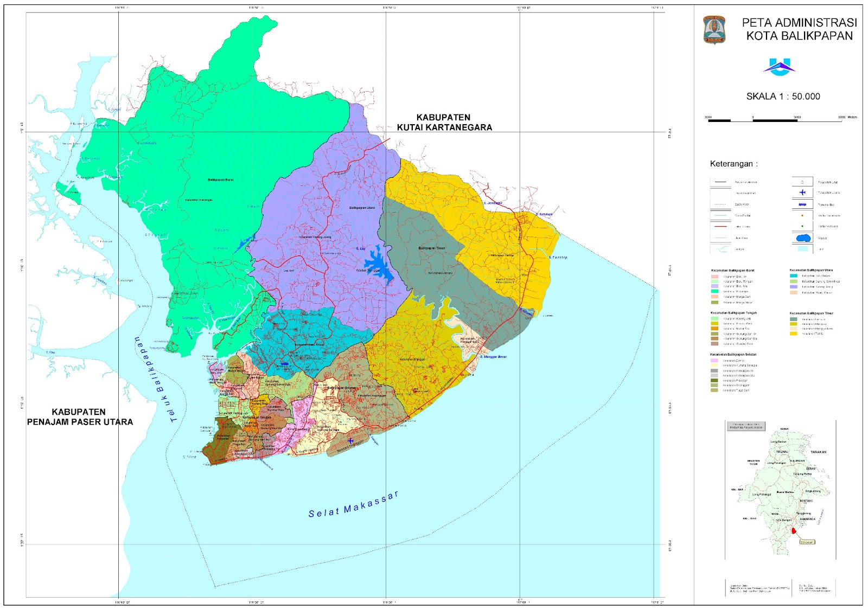Viewport: 868px width, 609px height.
Task: Select the bright yellow Teritip swatch
Action: click(x=794, y=334)
